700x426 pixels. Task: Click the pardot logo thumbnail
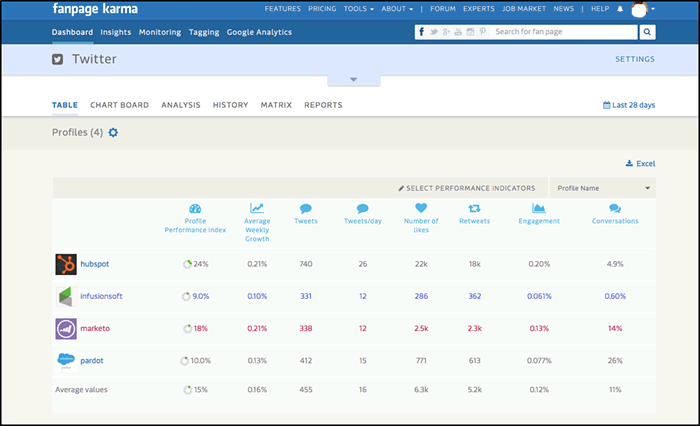[66, 361]
